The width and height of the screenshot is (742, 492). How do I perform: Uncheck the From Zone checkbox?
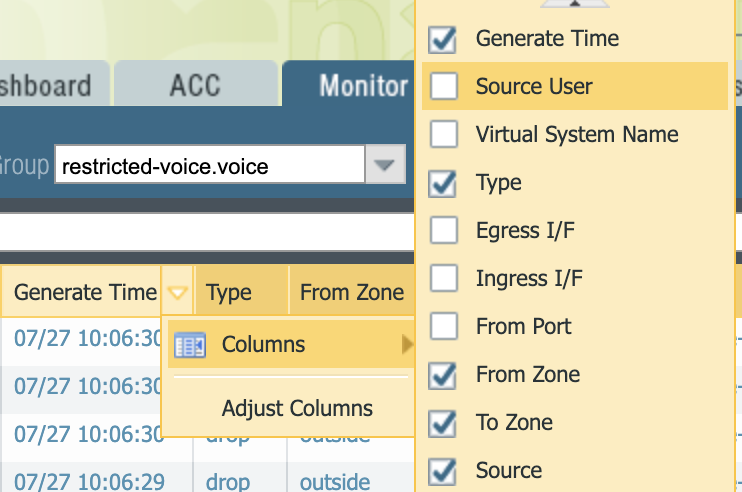443,376
